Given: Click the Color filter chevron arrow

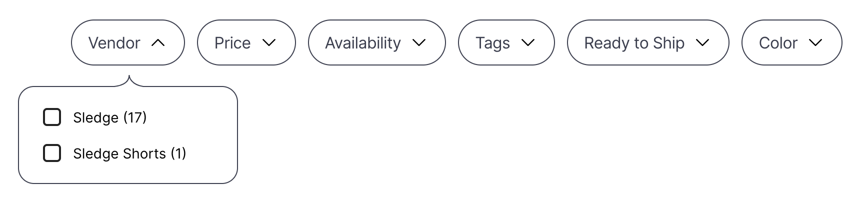Looking at the screenshot, I should pyautogui.click(x=815, y=43).
